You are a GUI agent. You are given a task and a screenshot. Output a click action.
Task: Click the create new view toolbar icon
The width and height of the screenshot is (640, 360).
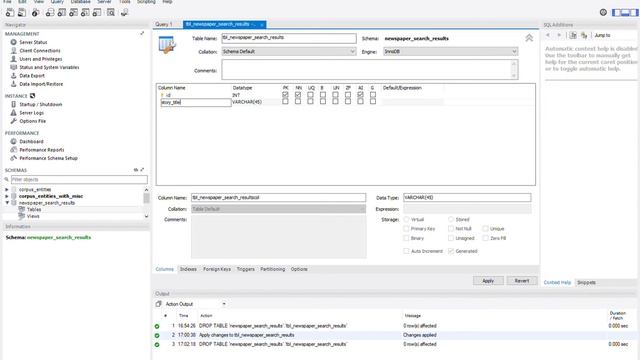[73, 13]
